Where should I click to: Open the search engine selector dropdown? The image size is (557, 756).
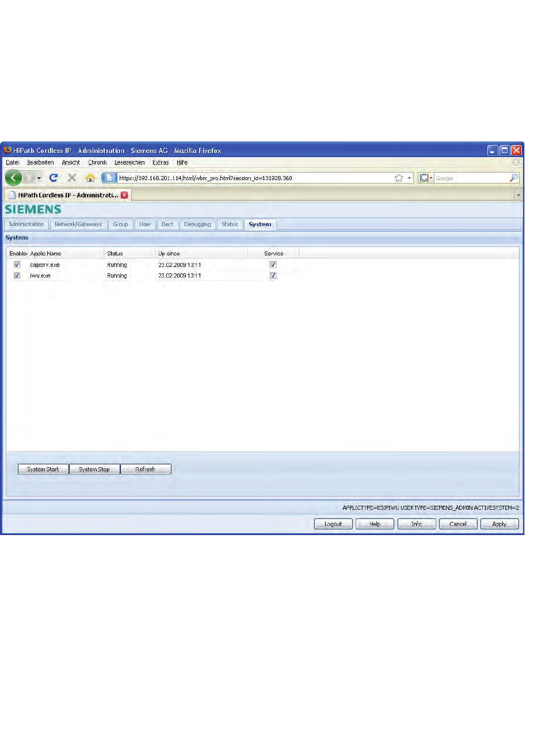pos(425,178)
